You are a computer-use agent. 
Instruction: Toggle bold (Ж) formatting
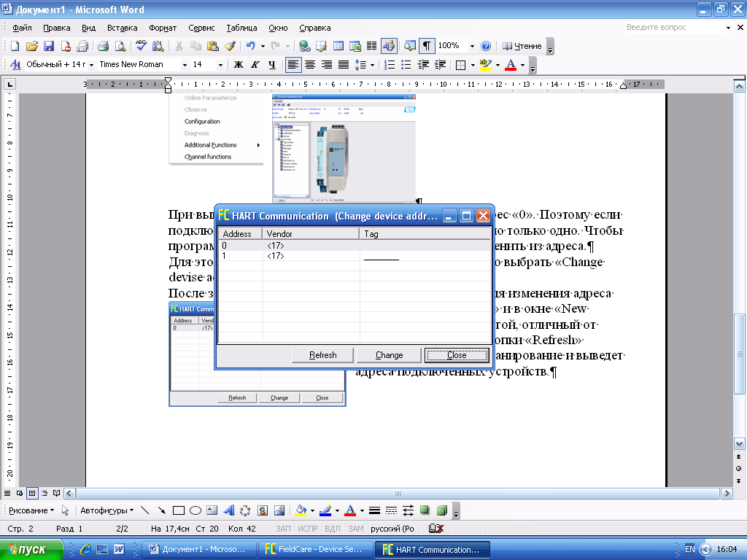(239, 65)
